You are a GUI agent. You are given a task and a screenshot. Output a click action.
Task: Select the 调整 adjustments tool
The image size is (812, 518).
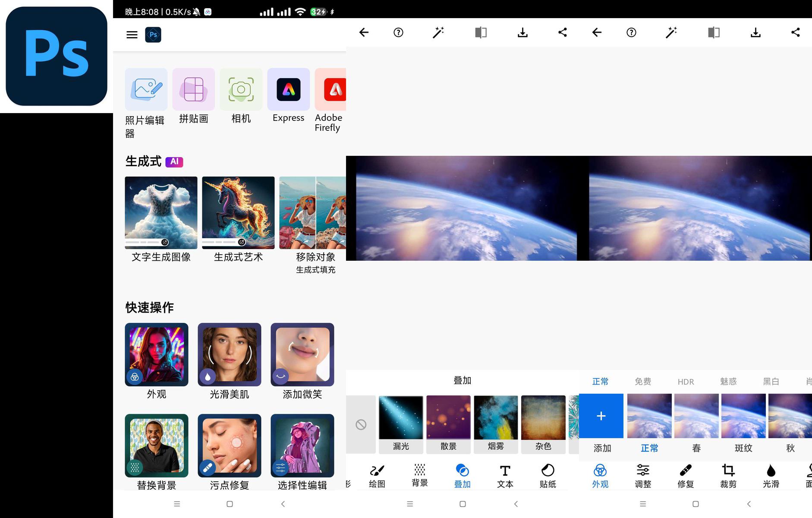coord(643,476)
